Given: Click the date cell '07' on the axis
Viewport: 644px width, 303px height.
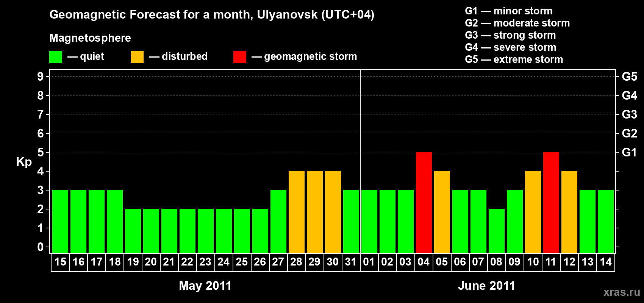Looking at the screenshot, I should [x=478, y=262].
